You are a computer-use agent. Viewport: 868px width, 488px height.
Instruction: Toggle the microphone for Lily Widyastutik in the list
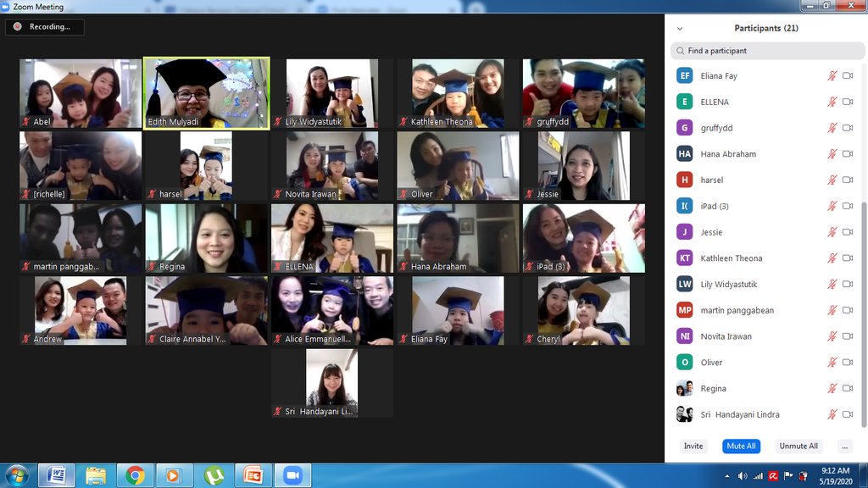(832, 285)
